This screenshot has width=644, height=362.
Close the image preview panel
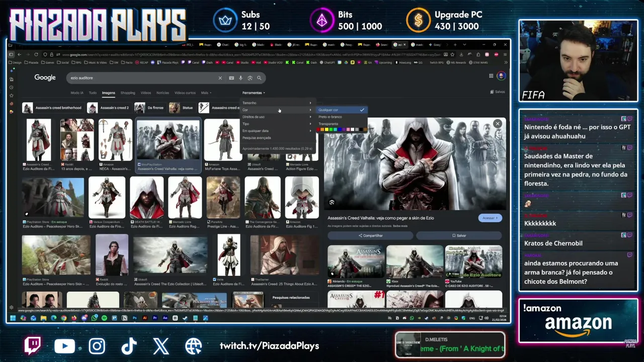[498, 124]
